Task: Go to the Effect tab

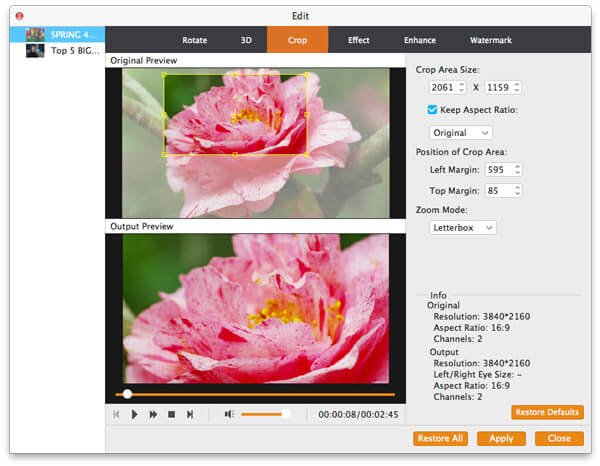Action: (359, 40)
